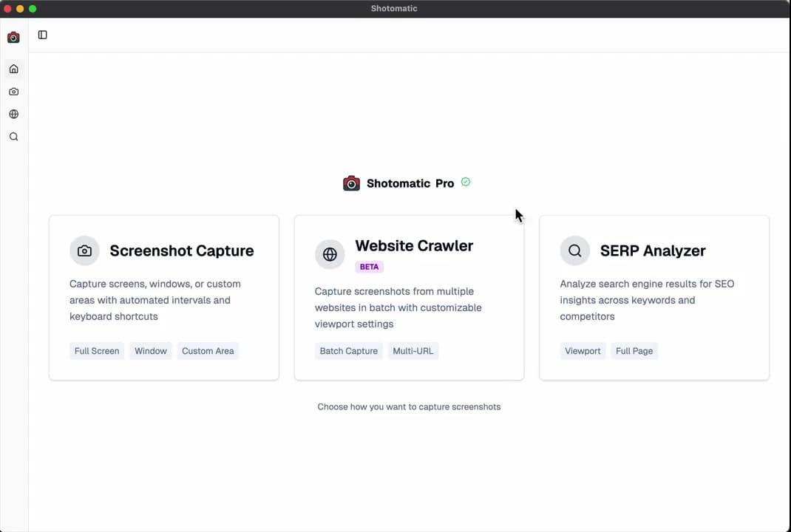
Task: Select the Full Page tag
Action: 634,351
